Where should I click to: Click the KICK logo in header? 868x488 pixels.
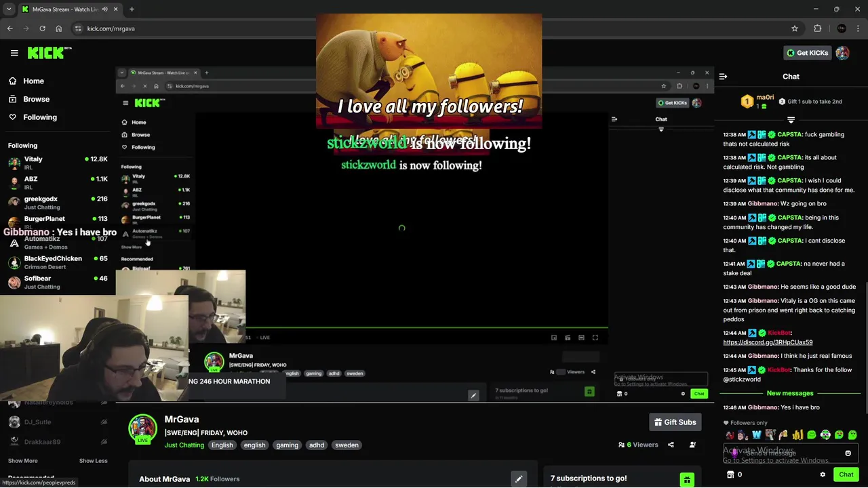point(50,53)
